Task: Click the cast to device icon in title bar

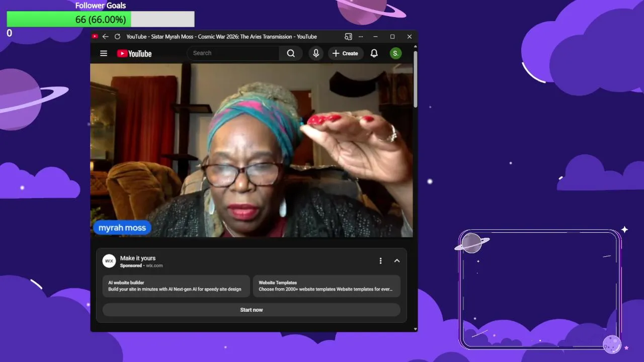Action: click(x=348, y=37)
